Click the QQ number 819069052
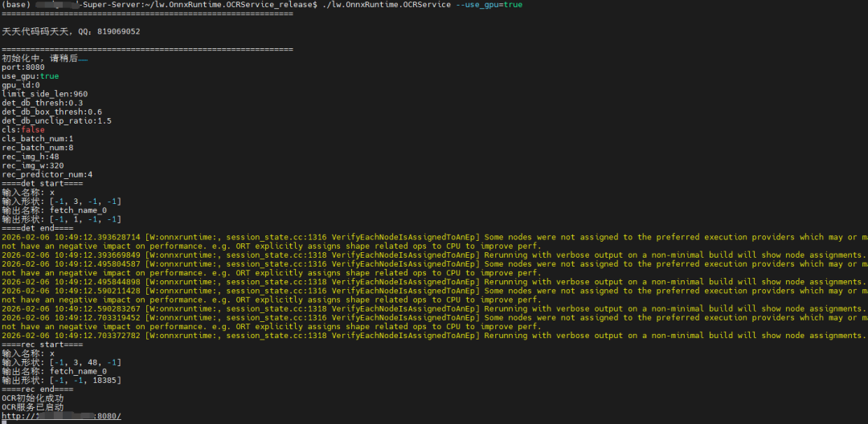The image size is (868, 424). point(118,31)
